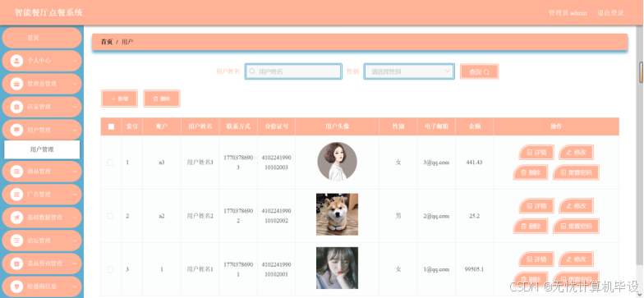The image size is (644, 298).
Task: Check the checkbox for row a3
Action: click(110, 163)
